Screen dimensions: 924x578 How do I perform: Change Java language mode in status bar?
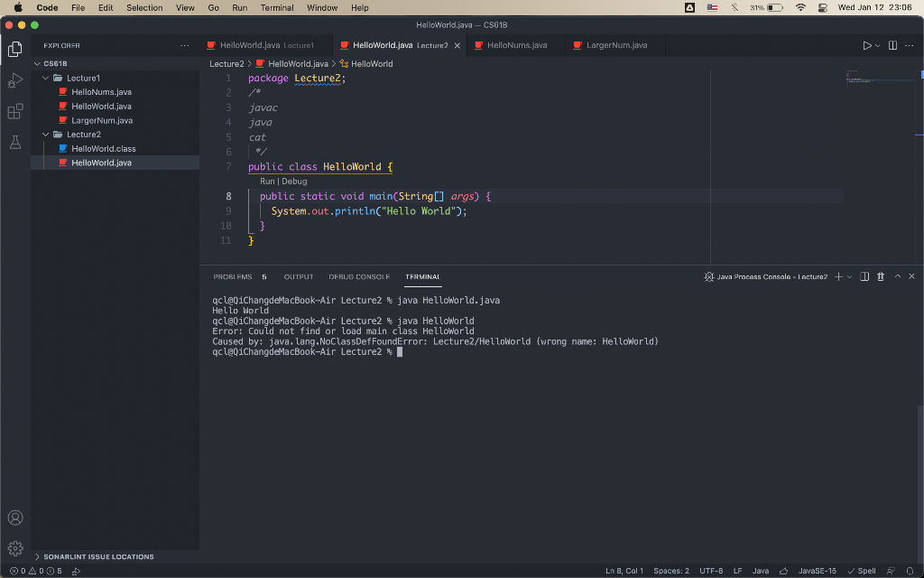click(x=761, y=571)
